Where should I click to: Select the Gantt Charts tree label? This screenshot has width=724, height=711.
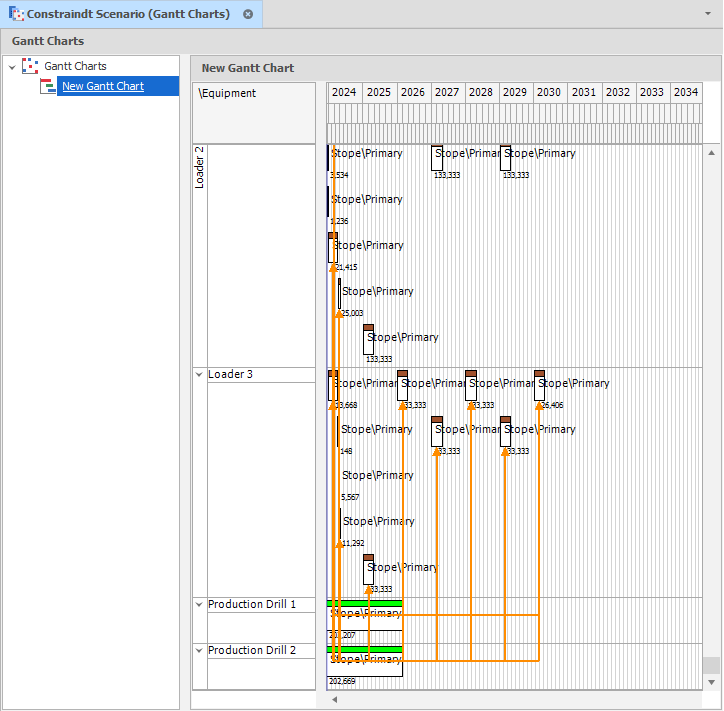pos(75,66)
